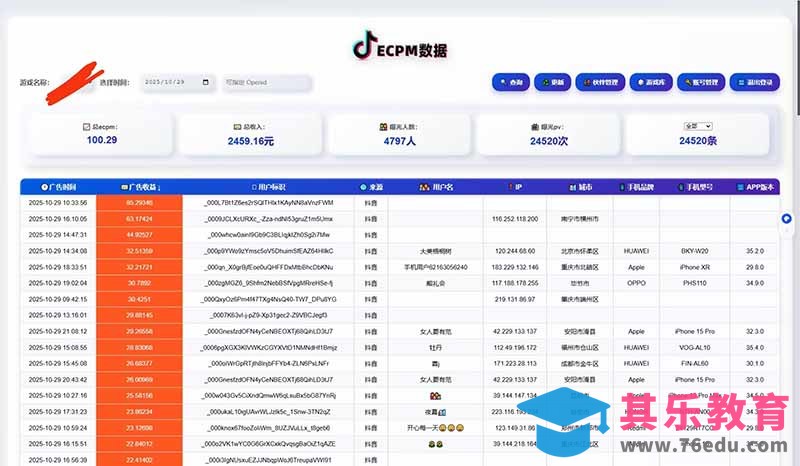Click exposure pv value 24520次

[x=548, y=141]
